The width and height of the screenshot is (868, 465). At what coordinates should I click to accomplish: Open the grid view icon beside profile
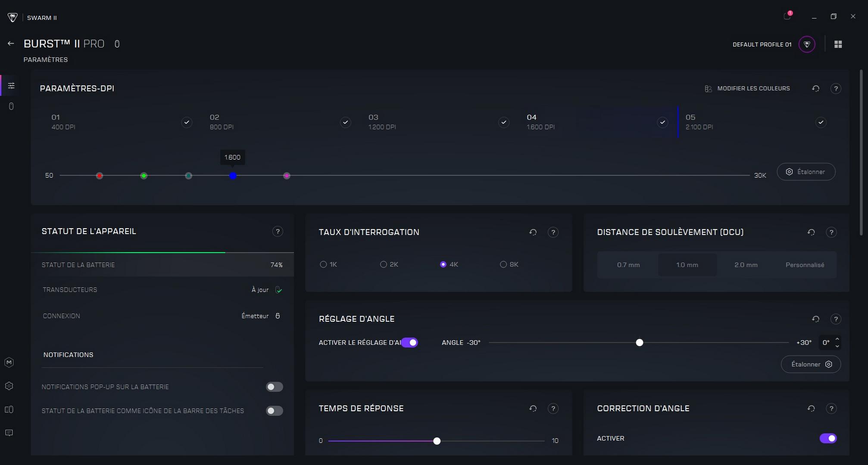click(x=838, y=44)
